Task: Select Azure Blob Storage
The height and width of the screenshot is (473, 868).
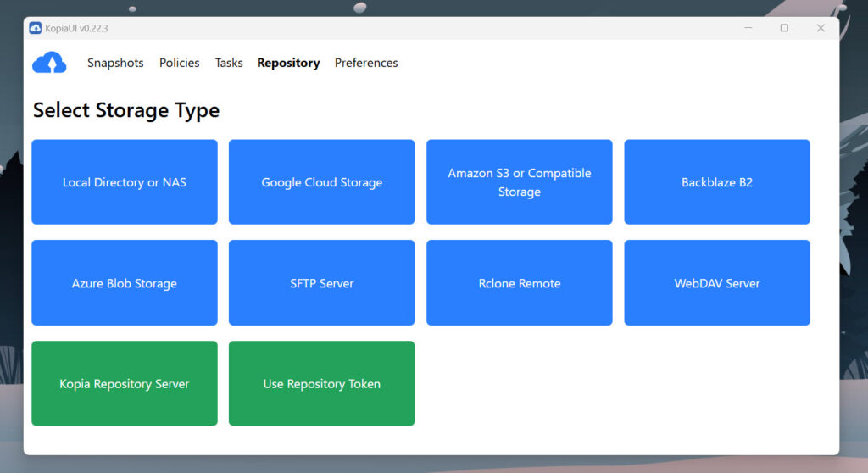Action: click(x=125, y=283)
